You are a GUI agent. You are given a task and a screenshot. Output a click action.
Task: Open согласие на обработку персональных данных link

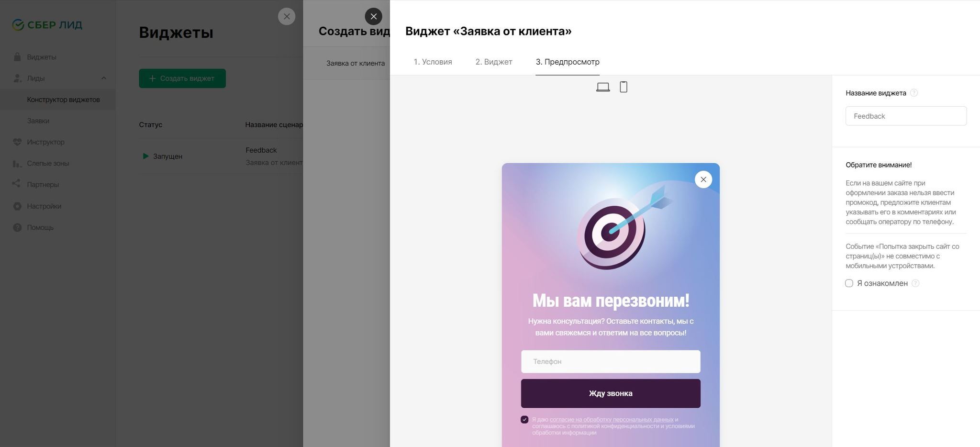click(x=612, y=420)
